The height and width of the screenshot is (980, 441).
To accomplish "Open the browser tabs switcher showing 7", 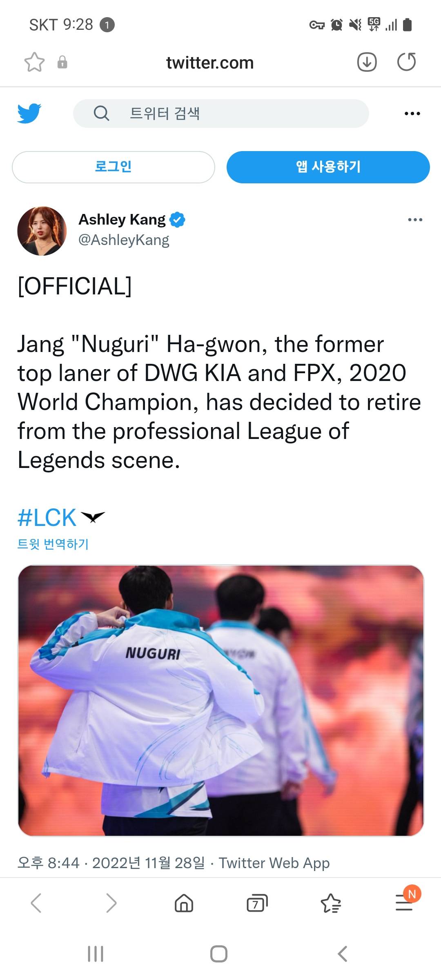I will coord(257,903).
